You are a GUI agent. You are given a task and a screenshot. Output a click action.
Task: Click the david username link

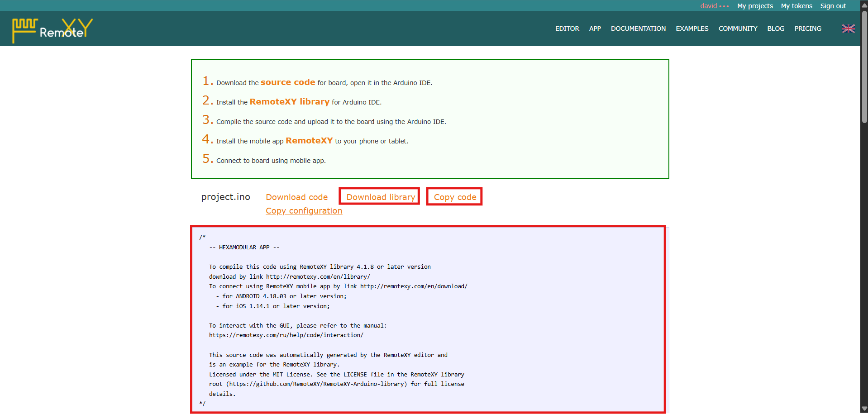708,6
